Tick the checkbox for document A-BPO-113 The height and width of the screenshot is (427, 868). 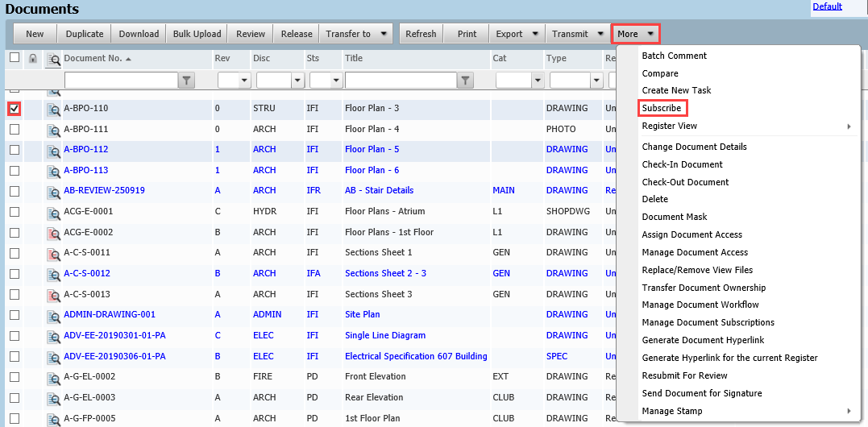(x=15, y=170)
